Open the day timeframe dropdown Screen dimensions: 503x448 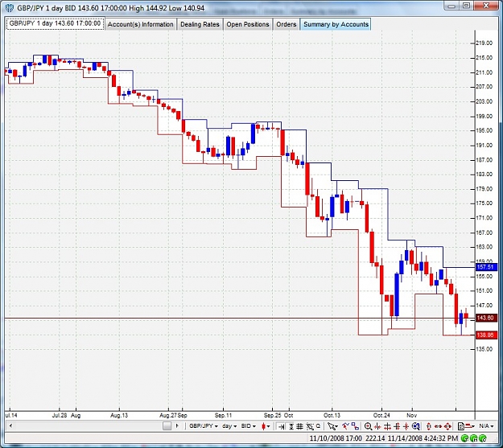(229, 426)
